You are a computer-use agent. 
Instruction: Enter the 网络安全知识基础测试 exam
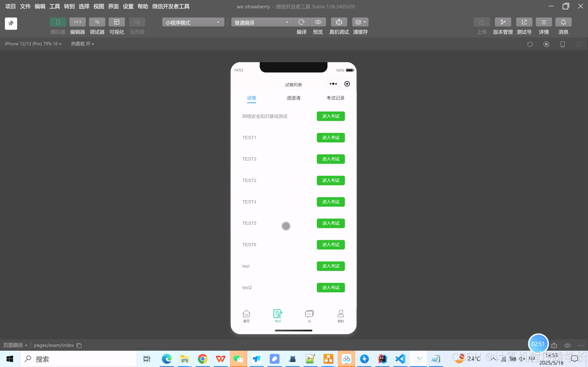pos(331,116)
